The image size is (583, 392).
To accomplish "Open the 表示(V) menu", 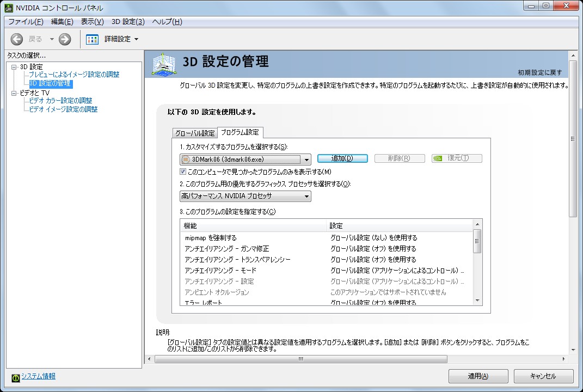I will [x=92, y=22].
